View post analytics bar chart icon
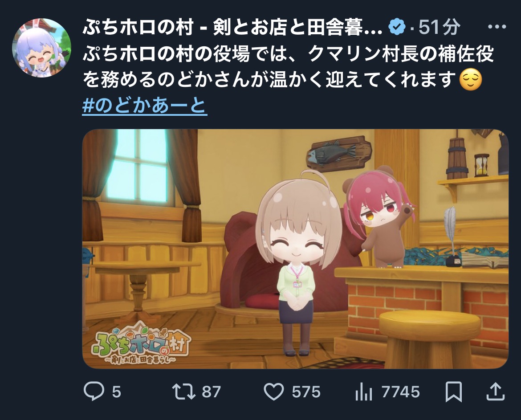The width and height of the screenshot is (521, 420). 364,392
